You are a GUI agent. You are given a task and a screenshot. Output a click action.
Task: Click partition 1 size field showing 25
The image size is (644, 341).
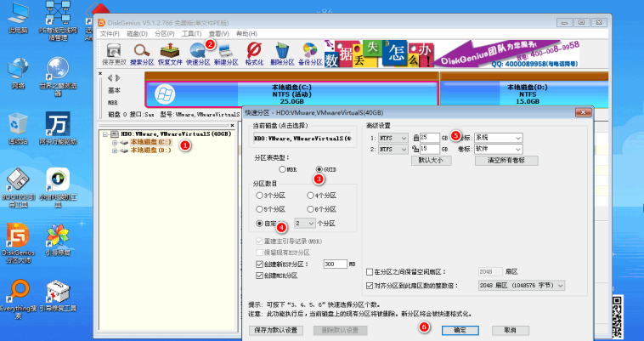pyautogui.click(x=430, y=138)
